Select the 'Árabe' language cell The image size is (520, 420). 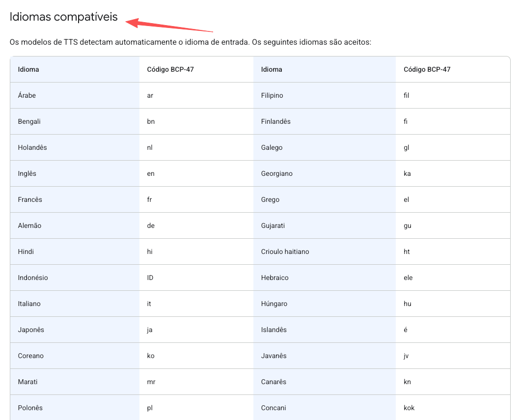pos(75,96)
